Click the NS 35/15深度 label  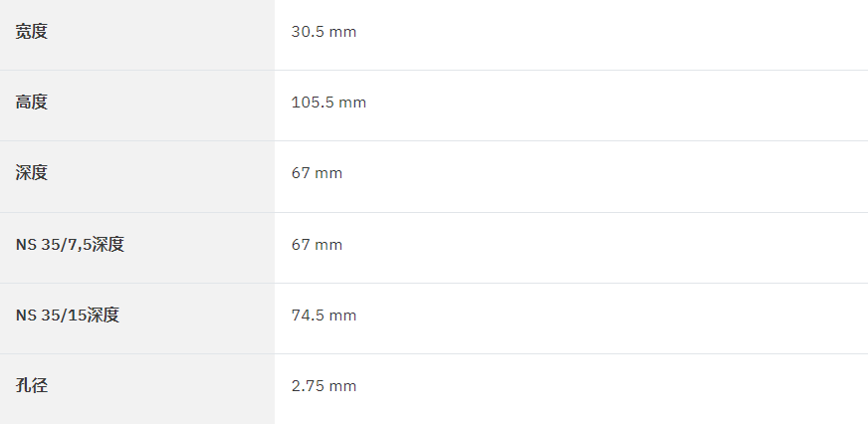(x=68, y=315)
